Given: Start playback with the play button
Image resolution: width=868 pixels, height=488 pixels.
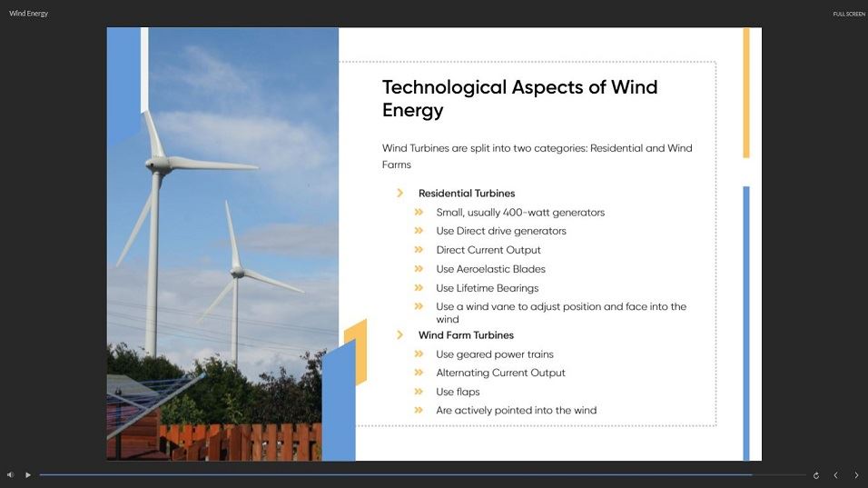Looking at the screenshot, I should click(27, 474).
